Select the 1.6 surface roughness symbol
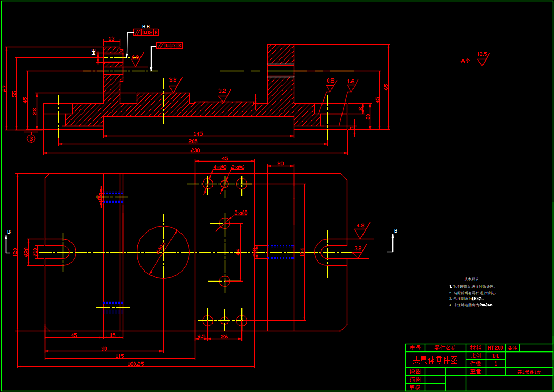This screenshot has width=554, height=392. coord(350,86)
